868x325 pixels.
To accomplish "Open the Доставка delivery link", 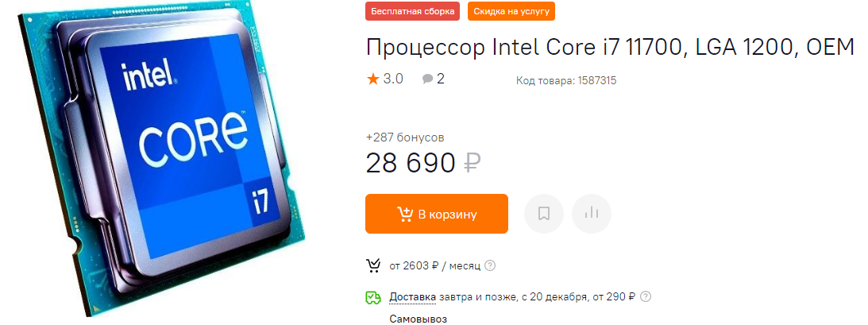I will [412, 296].
